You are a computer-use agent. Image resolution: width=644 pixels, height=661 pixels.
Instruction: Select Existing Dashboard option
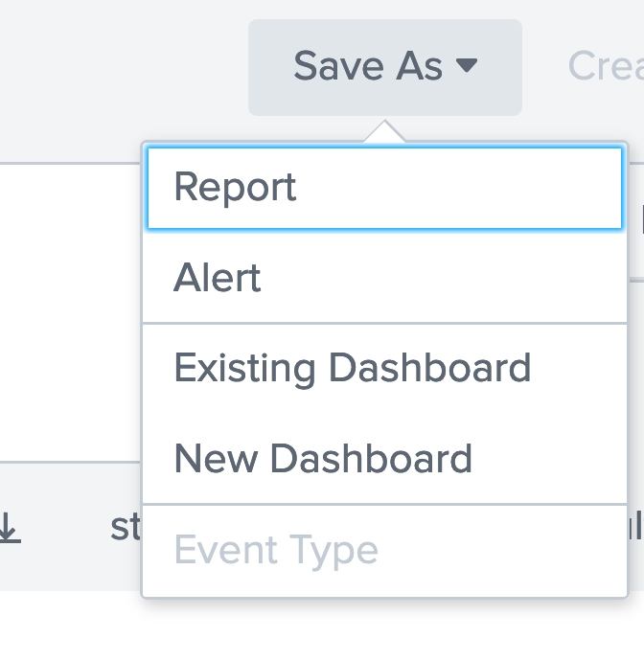[x=352, y=369]
